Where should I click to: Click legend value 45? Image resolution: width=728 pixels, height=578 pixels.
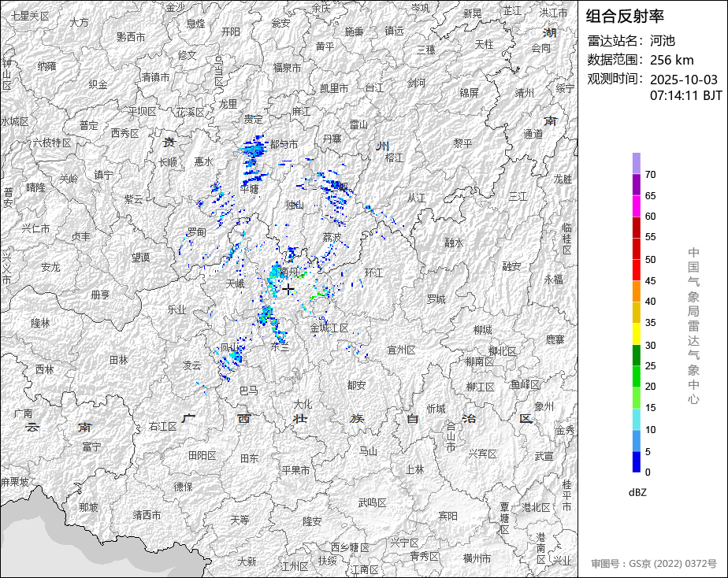[x=650, y=280]
